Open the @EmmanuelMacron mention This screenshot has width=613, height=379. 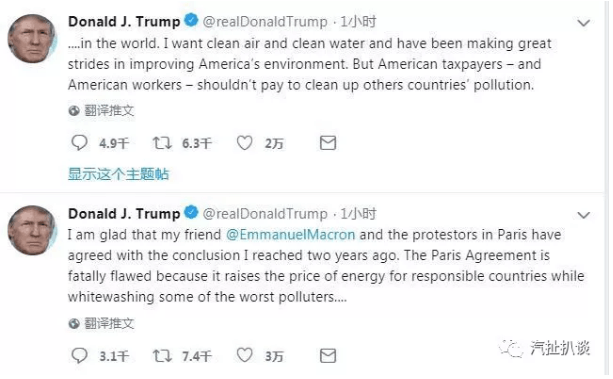(290, 235)
